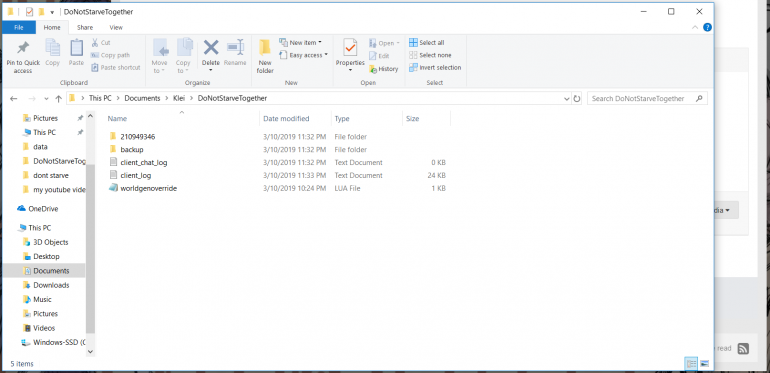Click Copy path in Clipboard group
The image size is (770, 373).
(x=110, y=55)
